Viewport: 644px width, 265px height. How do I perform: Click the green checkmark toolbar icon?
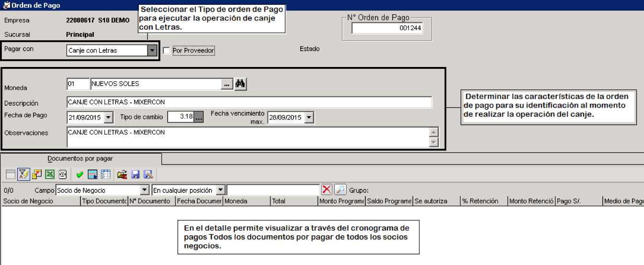(x=79, y=175)
